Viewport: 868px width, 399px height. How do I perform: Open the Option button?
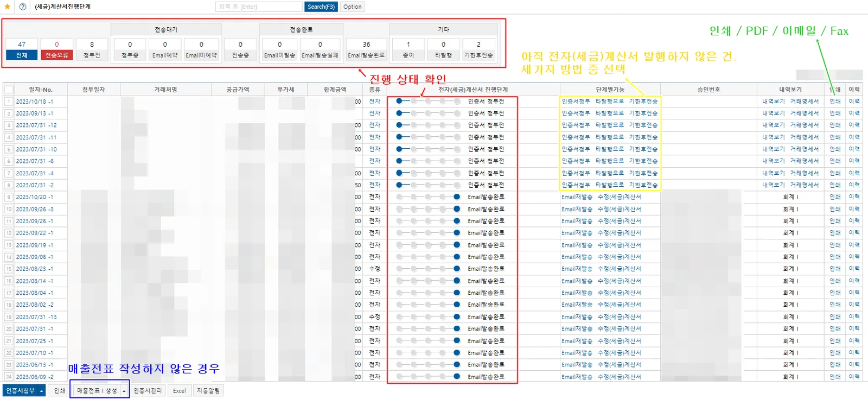click(352, 7)
